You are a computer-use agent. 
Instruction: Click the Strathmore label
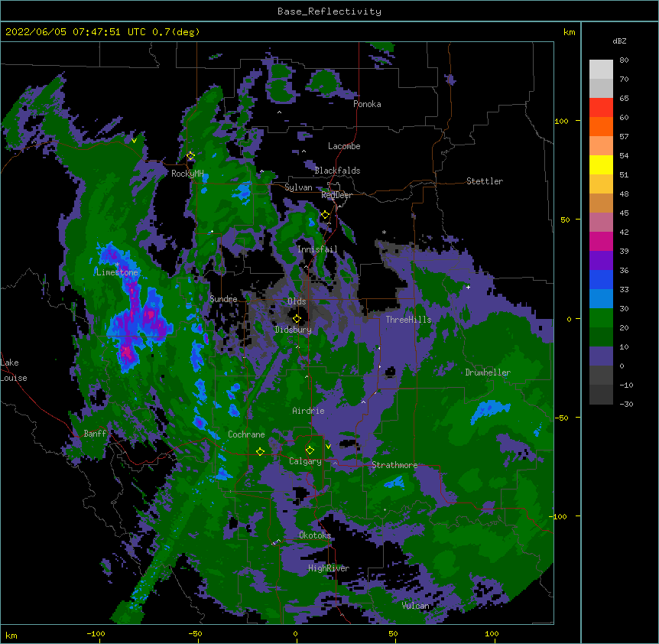(x=394, y=465)
